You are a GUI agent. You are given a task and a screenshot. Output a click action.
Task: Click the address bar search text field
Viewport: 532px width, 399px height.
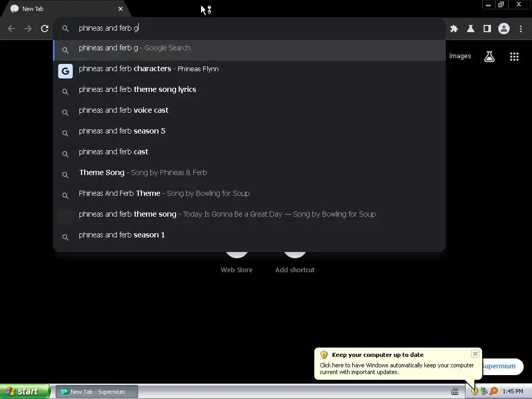(249, 28)
